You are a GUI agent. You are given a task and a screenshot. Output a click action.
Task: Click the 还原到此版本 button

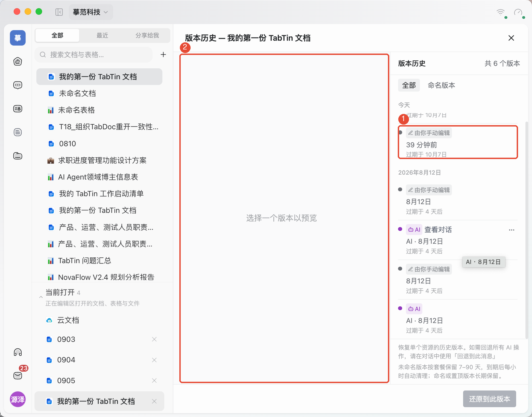pos(489,399)
